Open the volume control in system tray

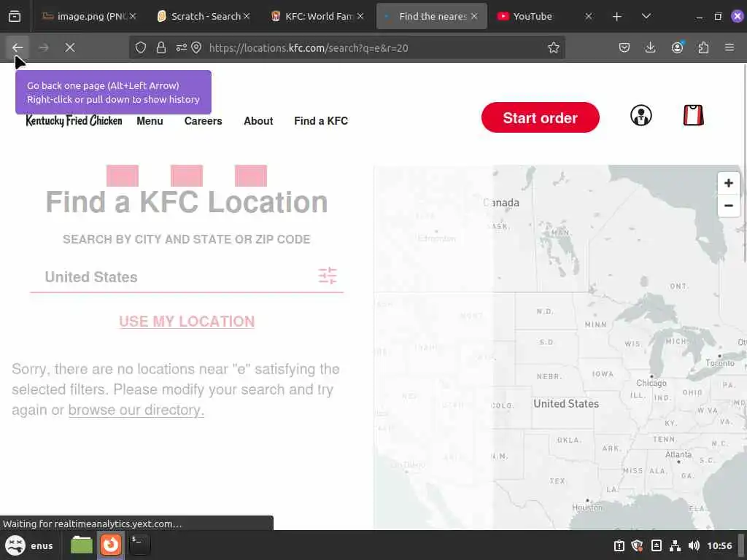[694, 545]
